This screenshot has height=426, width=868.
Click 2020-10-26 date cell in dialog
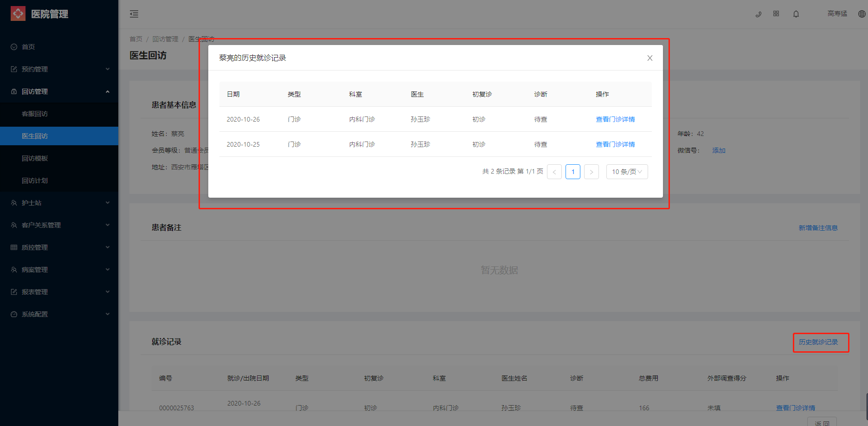tap(243, 119)
